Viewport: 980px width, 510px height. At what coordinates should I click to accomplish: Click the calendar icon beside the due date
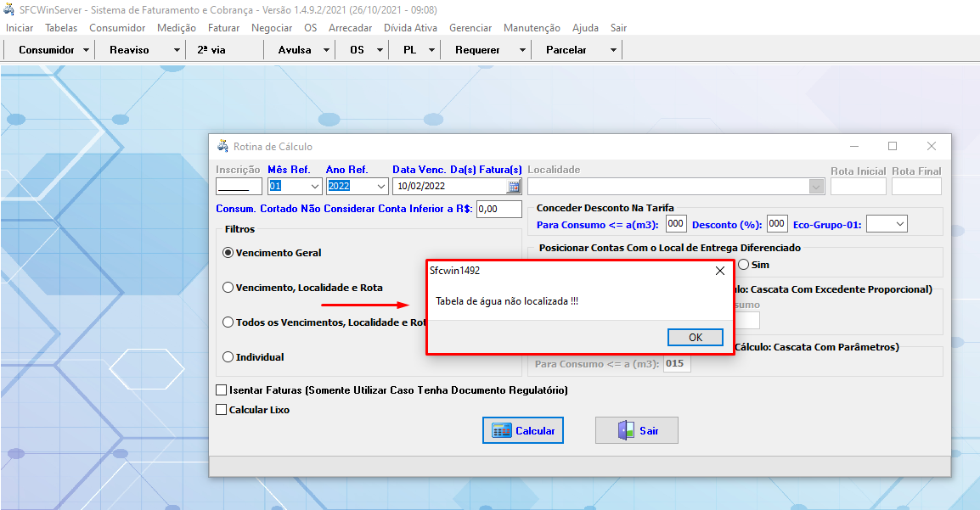(514, 187)
